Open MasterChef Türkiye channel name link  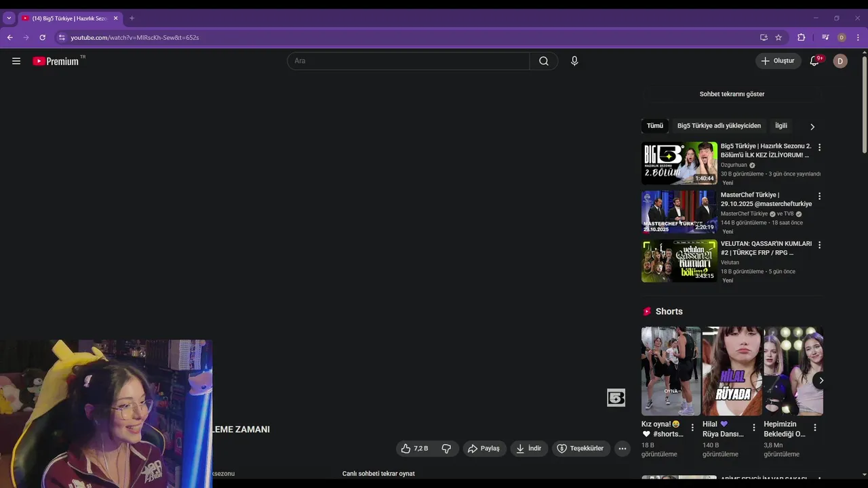tap(744, 214)
